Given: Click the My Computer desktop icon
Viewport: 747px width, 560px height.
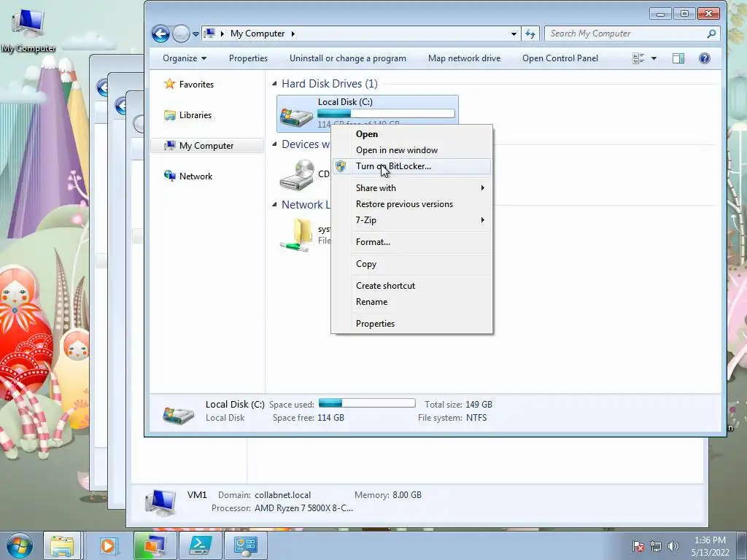Looking at the screenshot, I should click(x=28, y=30).
